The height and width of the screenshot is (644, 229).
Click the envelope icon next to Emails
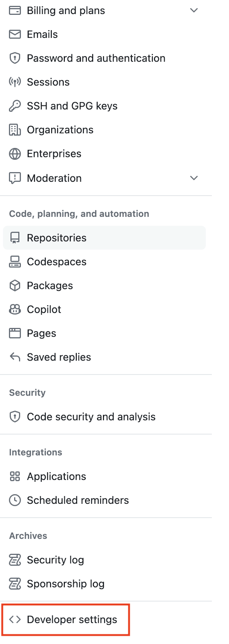tap(15, 34)
